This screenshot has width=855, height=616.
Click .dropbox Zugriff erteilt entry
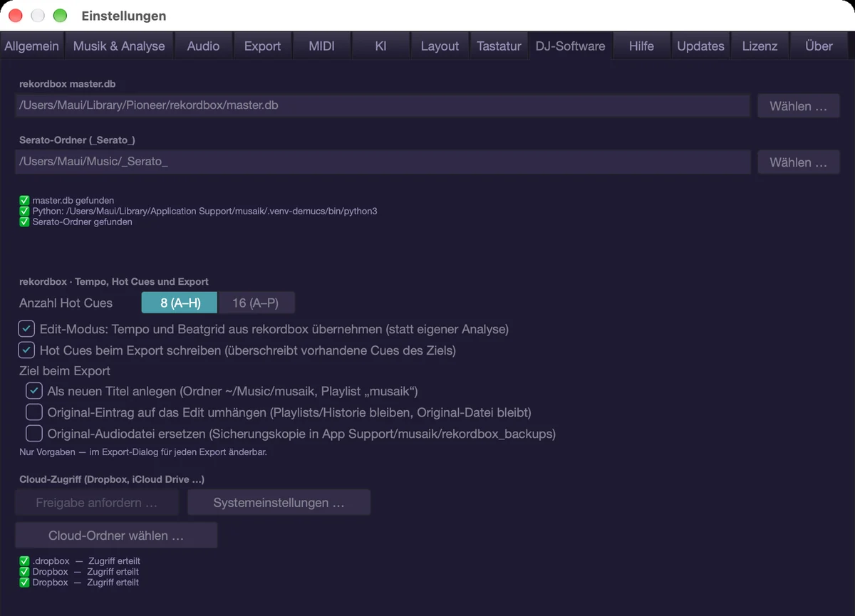click(85, 561)
